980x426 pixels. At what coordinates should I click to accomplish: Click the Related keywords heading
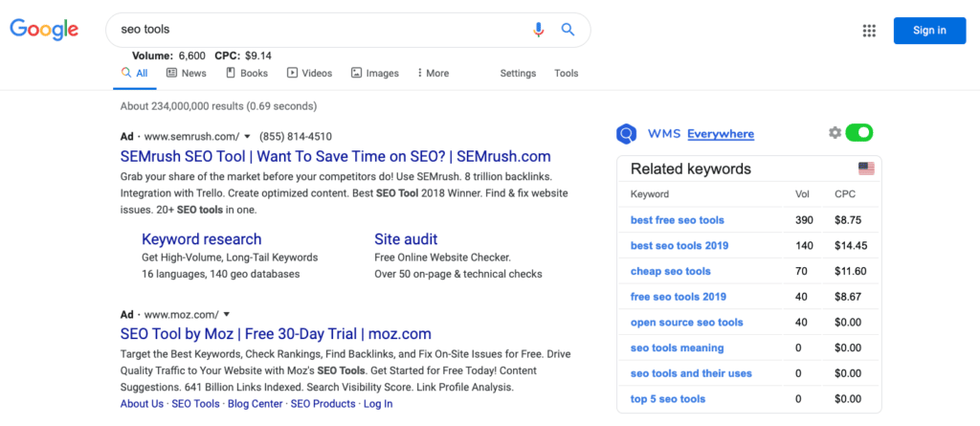pyautogui.click(x=691, y=168)
